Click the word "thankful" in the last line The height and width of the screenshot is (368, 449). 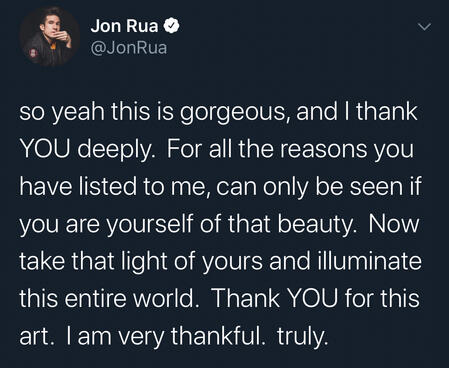click(218, 336)
